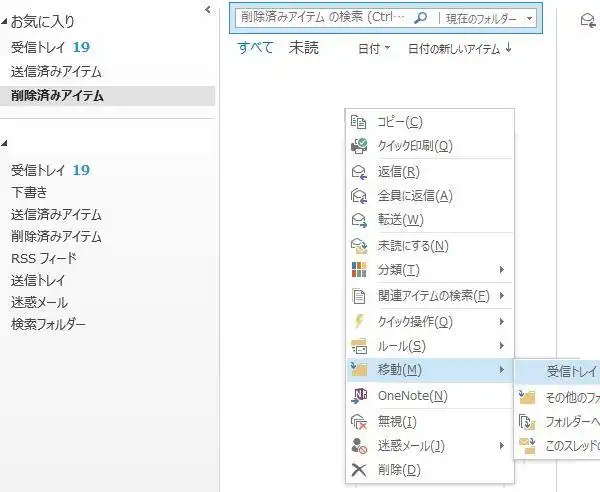Show 未読 unread messages filter
Viewport: 600px width, 492px height.
pos(304,48)
